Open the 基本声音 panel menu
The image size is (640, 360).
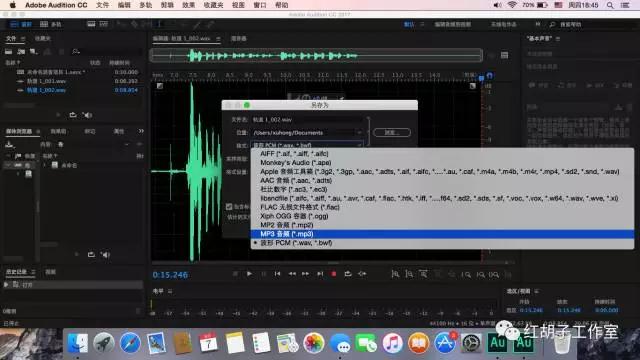tap(558, 38)
